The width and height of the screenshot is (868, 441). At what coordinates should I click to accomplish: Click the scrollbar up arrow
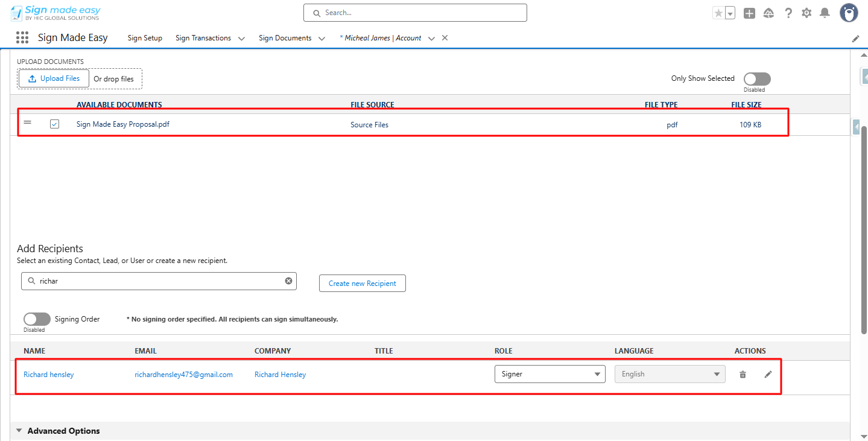point(863,54)
